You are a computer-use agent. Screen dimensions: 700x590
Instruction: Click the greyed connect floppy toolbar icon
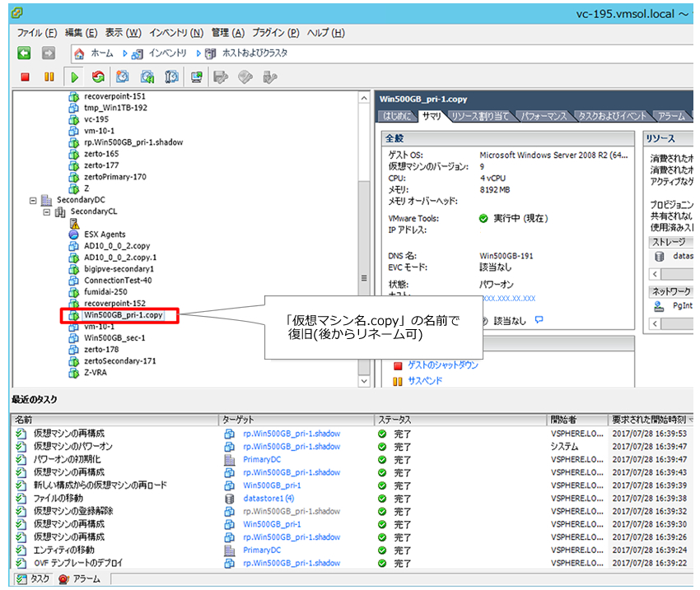click(x=221, y=77)
